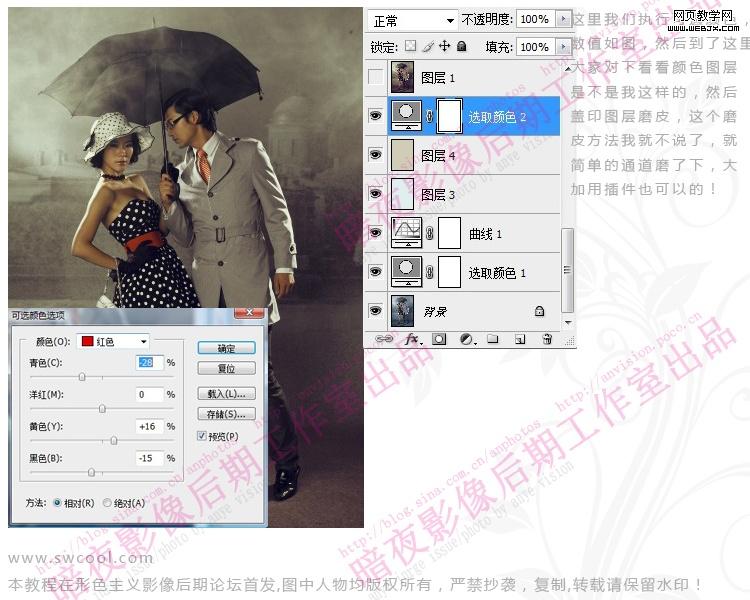Viewport: 750px width, 600px height.
Task: Click the layer mask of 曲线 1
Action: point(449,233)
